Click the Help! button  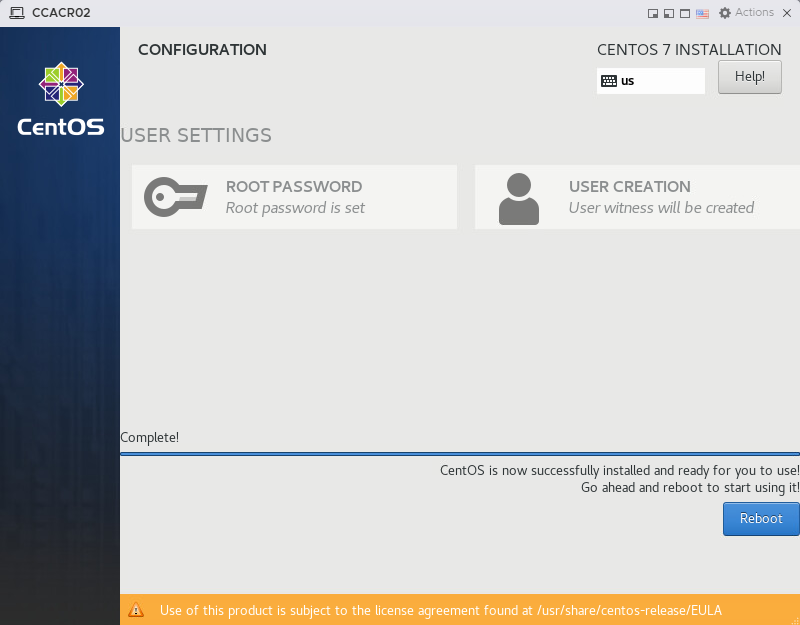(x=749, y=77)
